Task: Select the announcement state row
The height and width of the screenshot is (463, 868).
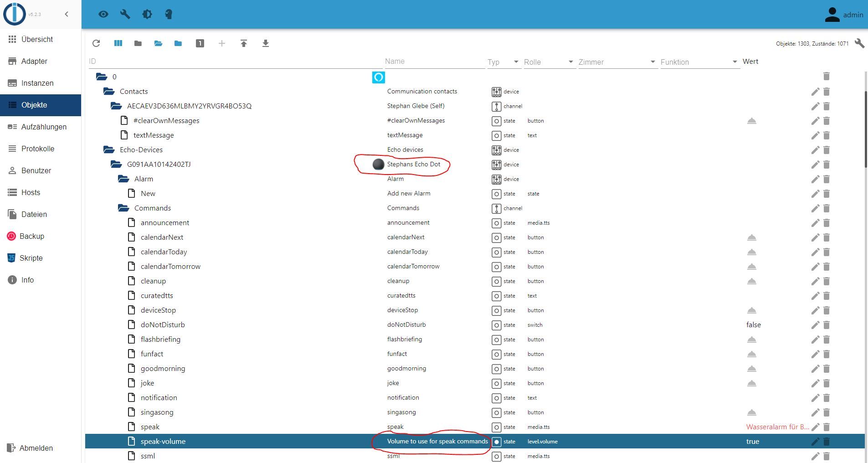Action: point(475,223)
